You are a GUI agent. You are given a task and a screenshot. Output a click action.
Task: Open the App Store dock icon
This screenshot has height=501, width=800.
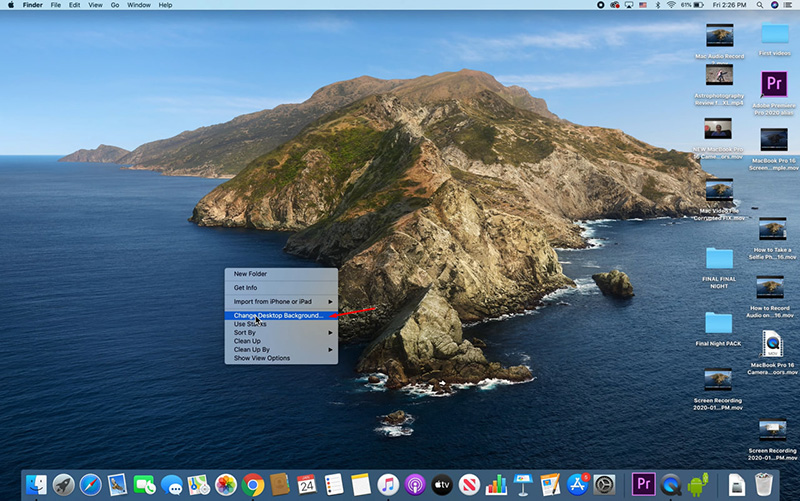[x=577, y=485]
